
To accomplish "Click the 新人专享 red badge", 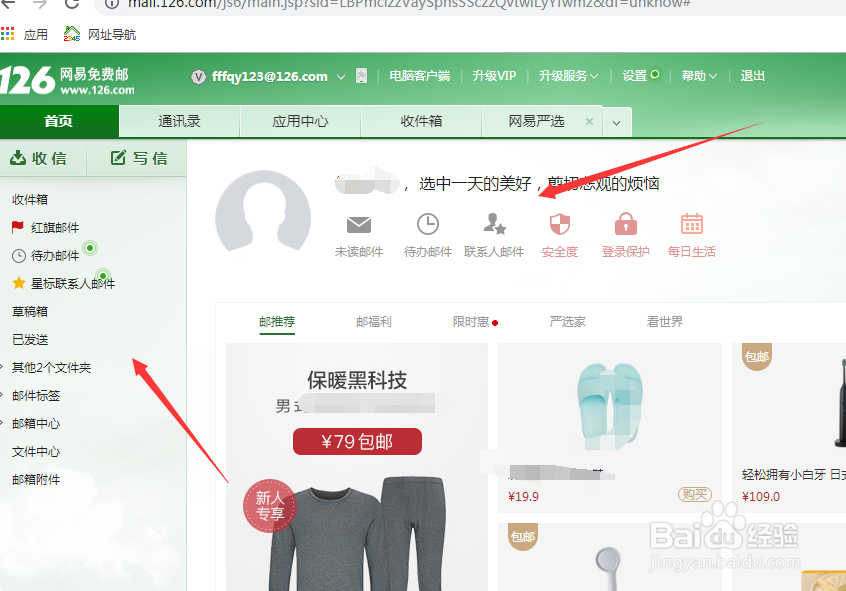I will (269, 506).
